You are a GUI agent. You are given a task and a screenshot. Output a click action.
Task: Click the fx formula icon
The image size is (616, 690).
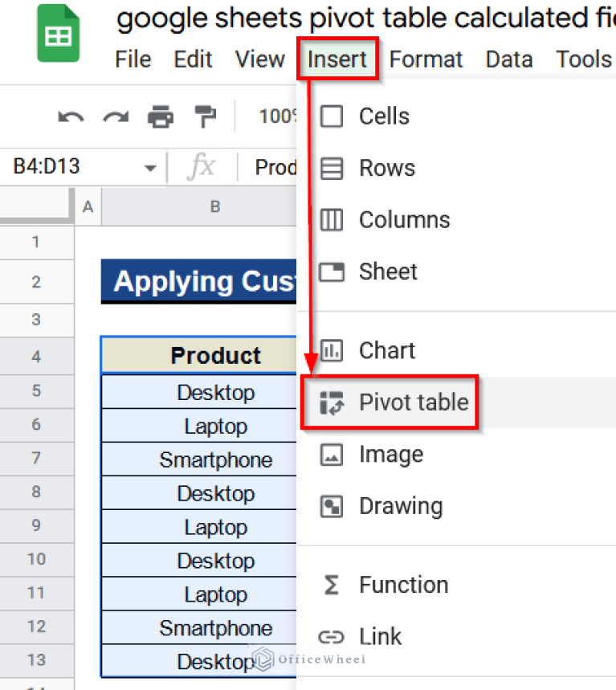pyautogui.click(x=201, y=166)
